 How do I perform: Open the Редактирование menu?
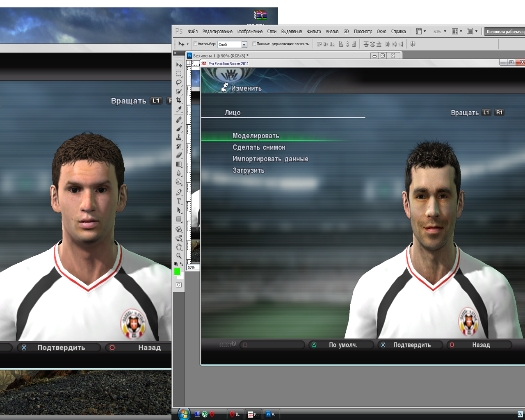click(217, 32)
